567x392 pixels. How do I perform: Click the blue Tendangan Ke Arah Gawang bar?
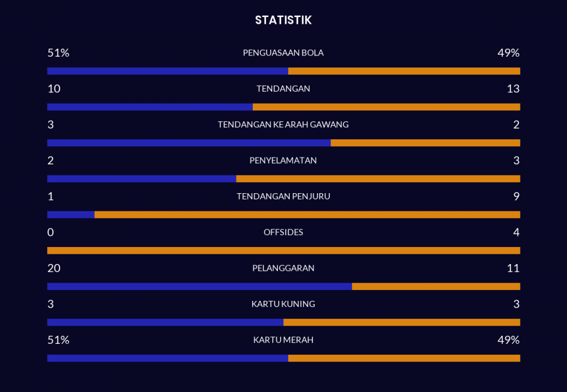tap(188, 143)
